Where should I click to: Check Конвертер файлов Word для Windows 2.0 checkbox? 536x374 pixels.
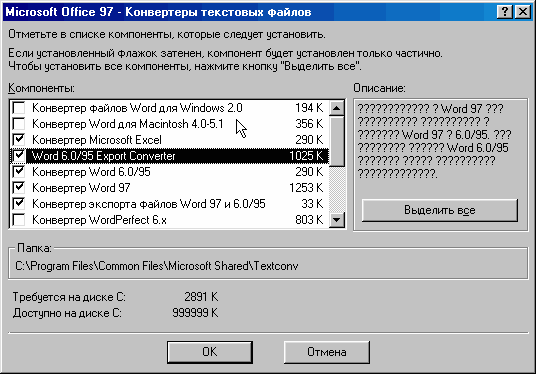[x=19, y=108]
